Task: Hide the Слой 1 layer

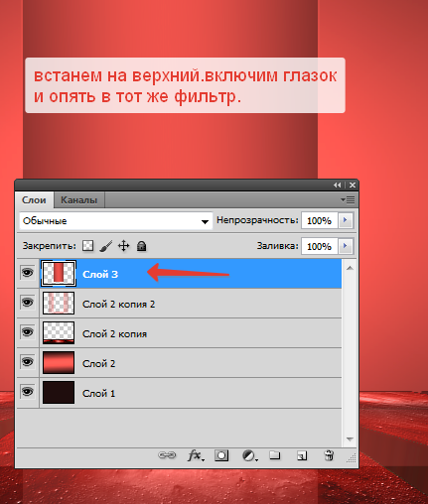Action: (x=28, y=392)
